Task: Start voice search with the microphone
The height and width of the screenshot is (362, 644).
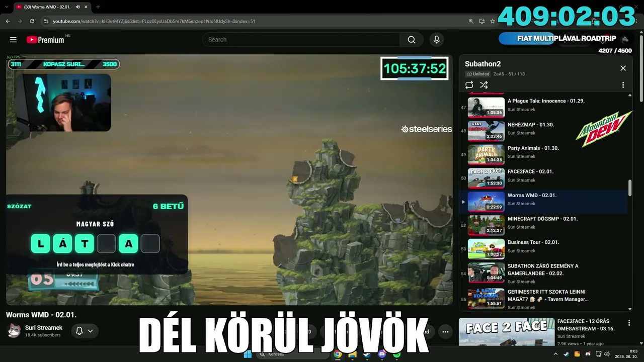Action: coord(436,40)
